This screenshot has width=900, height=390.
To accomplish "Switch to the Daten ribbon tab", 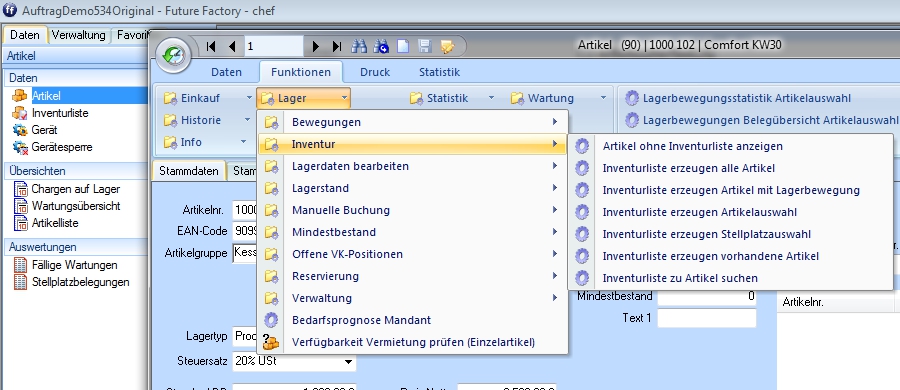I will coord(226,72).
